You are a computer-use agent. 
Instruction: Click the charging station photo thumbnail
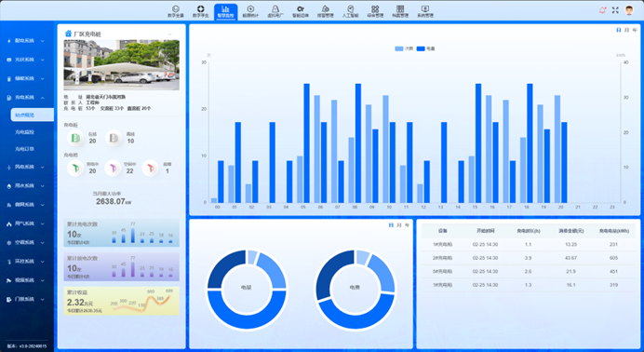(122, 65)
